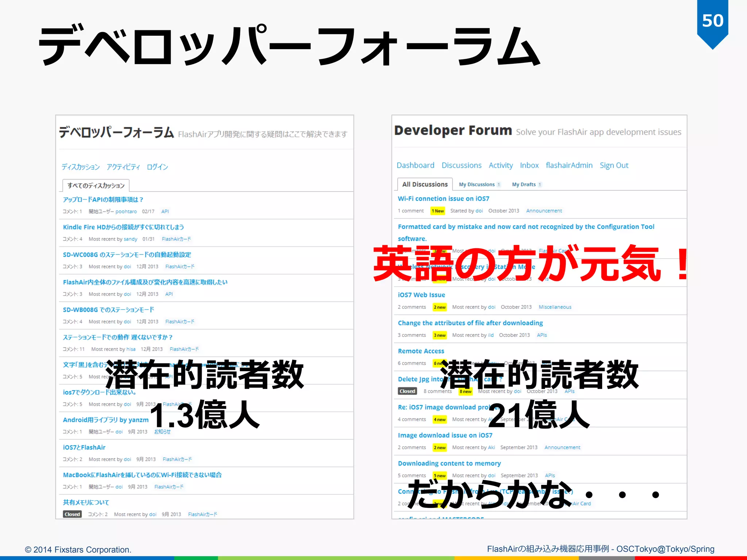
Task: Click 8 new badge on Delete Jpg thread
Action: pos(465,391)
